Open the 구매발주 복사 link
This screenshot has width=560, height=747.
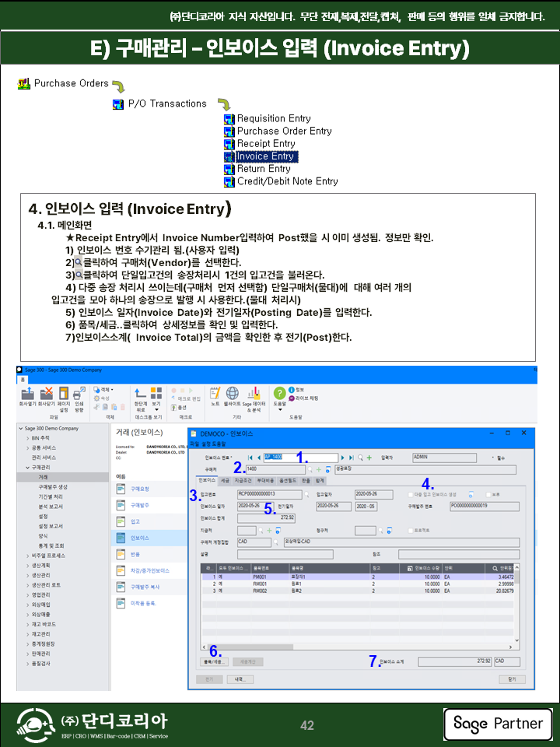click(145, 587)
